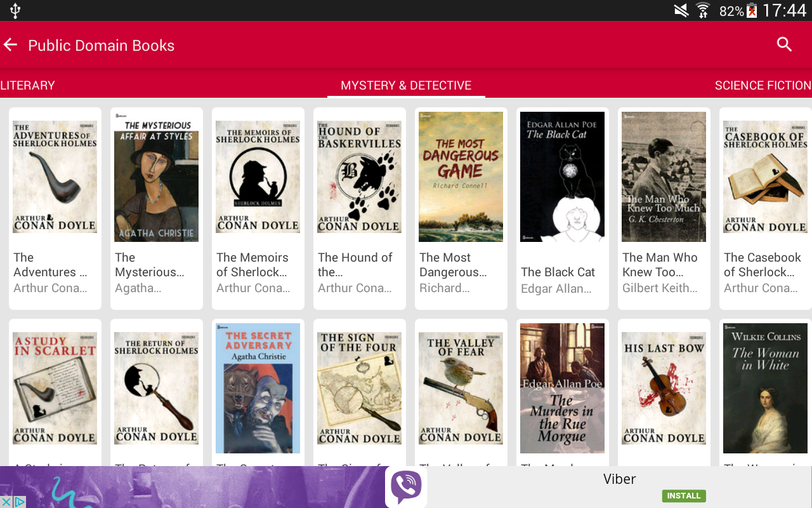Go back using the arrow icon
Image resolution: width=812 pixels, height=508 pixels.
10,44
